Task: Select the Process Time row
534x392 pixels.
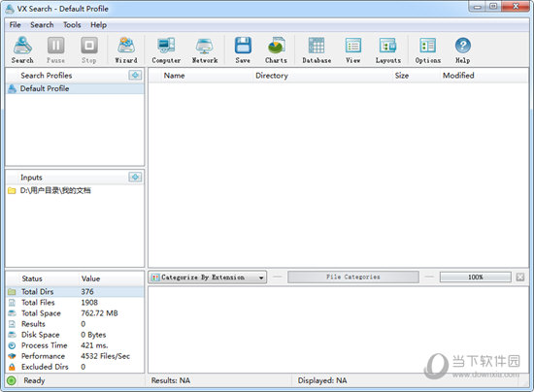Action: pos(75,345)
